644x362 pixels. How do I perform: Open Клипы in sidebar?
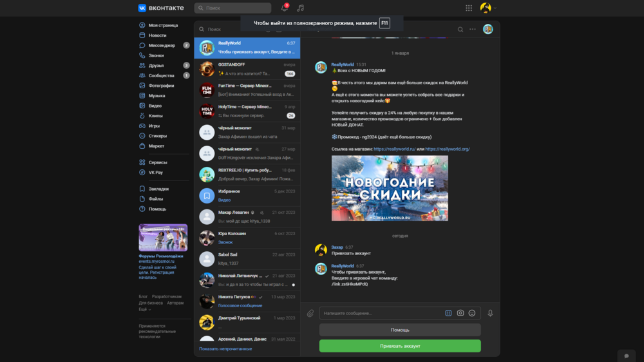pyautogui.click(x=156, y=116)
